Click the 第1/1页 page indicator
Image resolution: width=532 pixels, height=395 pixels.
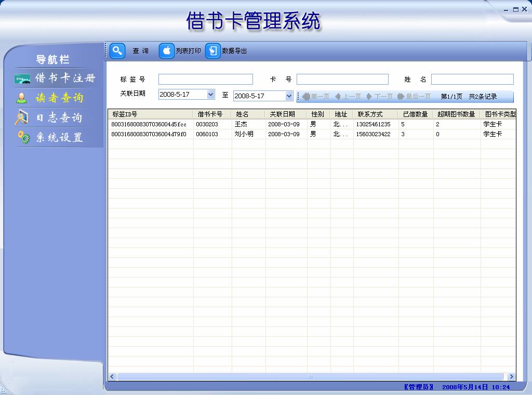click(451, 96)
